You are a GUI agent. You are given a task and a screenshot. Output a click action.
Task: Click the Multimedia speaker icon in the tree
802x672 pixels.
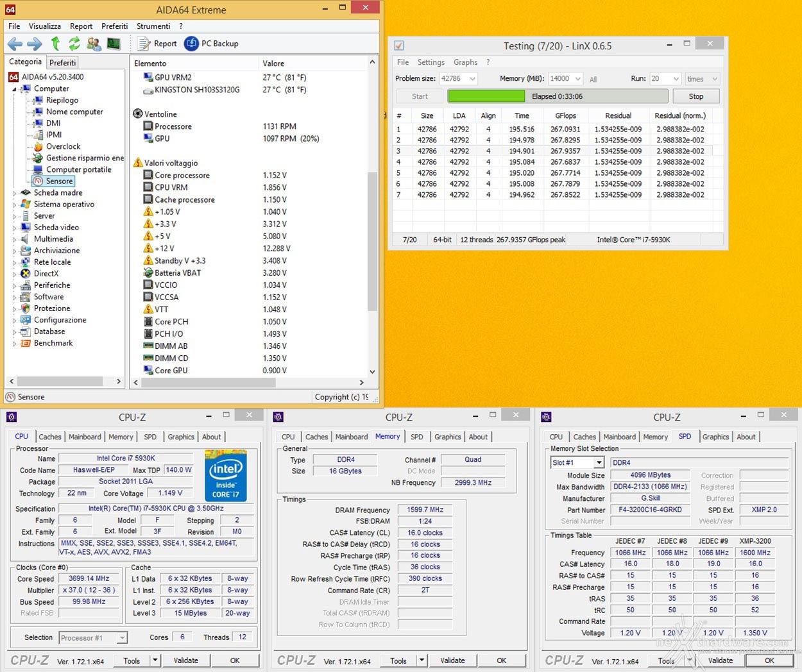pyautogui.click(x=26, y=239)
